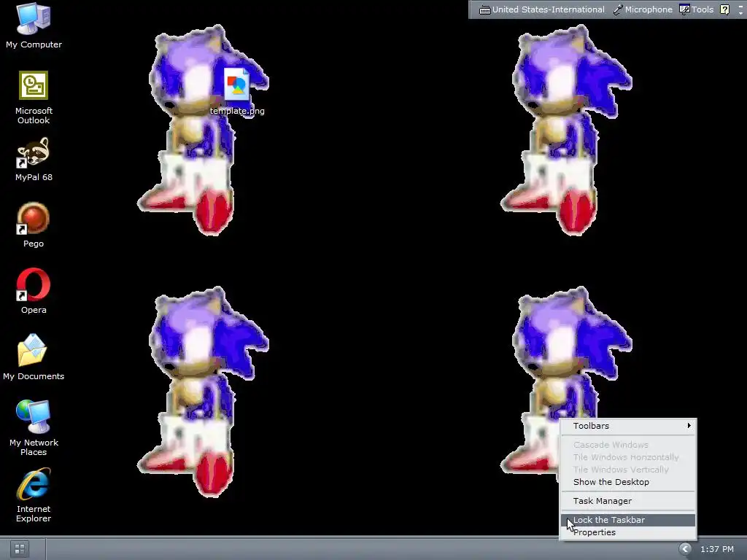Open the Tools menu in language bar
747x560 pixels.
pos(697,9)
